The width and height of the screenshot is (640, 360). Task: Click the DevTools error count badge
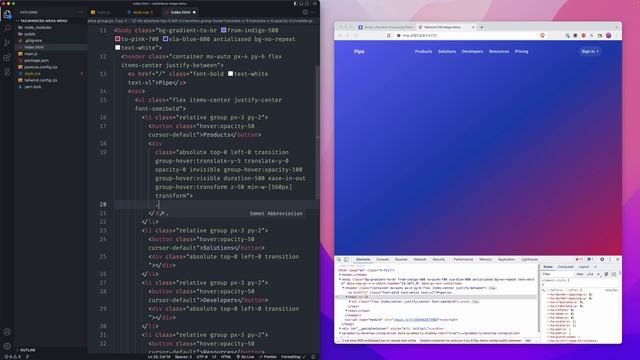pos(579,260)
